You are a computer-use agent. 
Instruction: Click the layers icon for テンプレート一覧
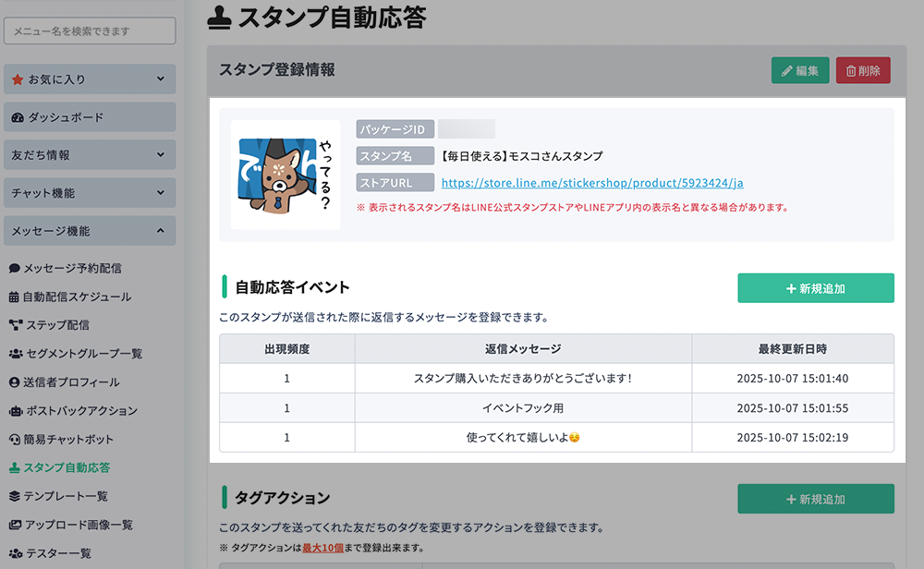(15, 497)
